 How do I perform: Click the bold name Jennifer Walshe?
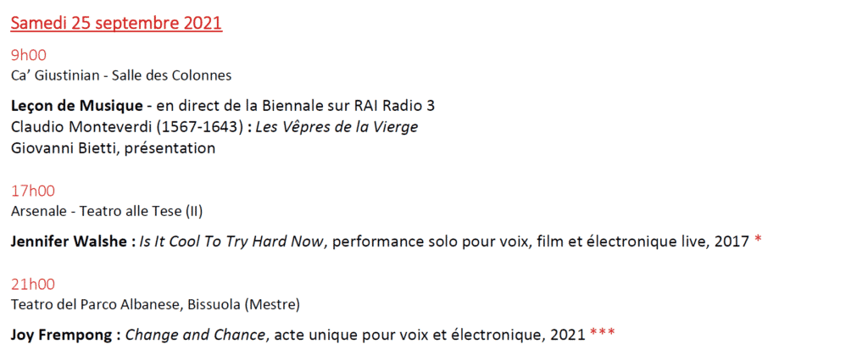[68, 241]
